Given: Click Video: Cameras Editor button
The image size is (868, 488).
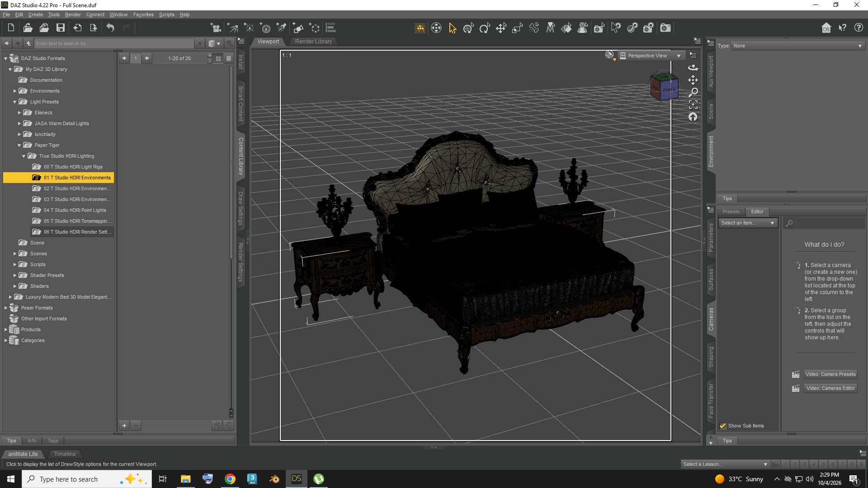Looking at the screenshot, I should [830, 388].
